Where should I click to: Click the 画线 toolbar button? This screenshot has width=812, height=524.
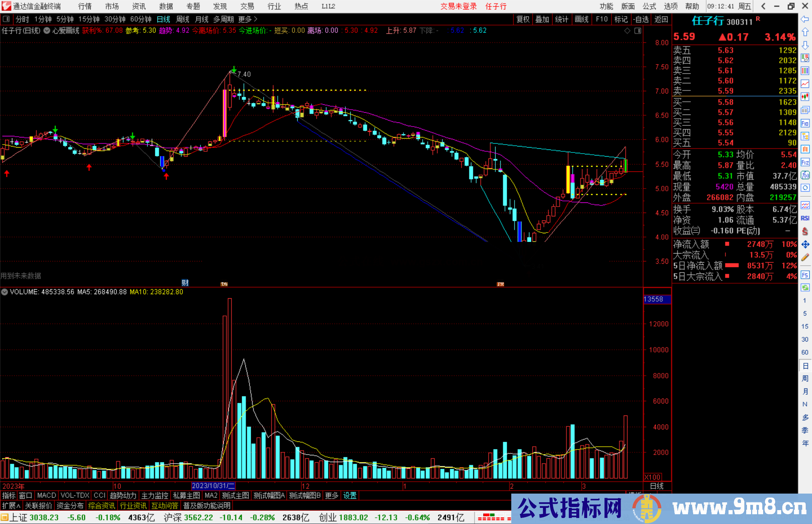[581, 19]
